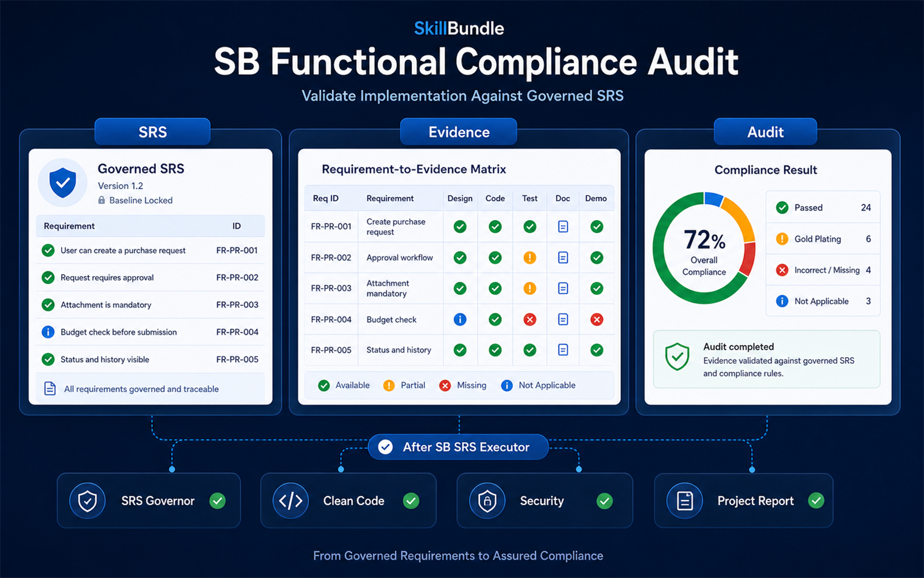Click the Security lock shield icon
Viewport: 924px width, 578px height.
click(487, 501)
